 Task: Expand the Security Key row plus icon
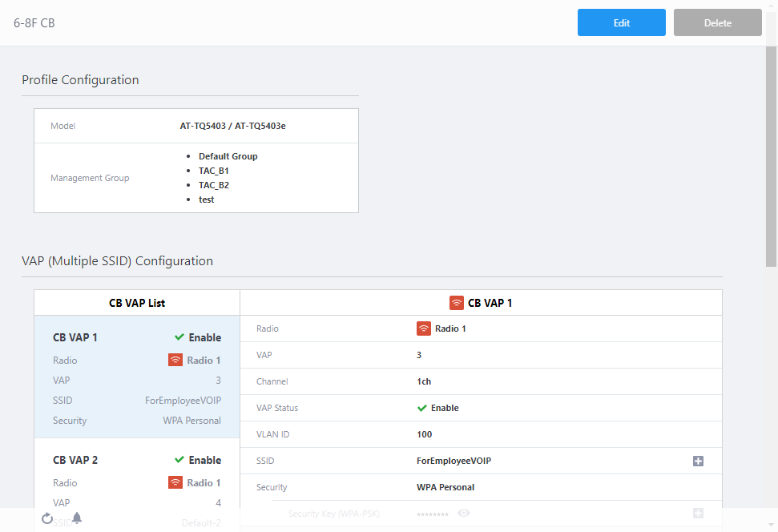pos(698,513)
